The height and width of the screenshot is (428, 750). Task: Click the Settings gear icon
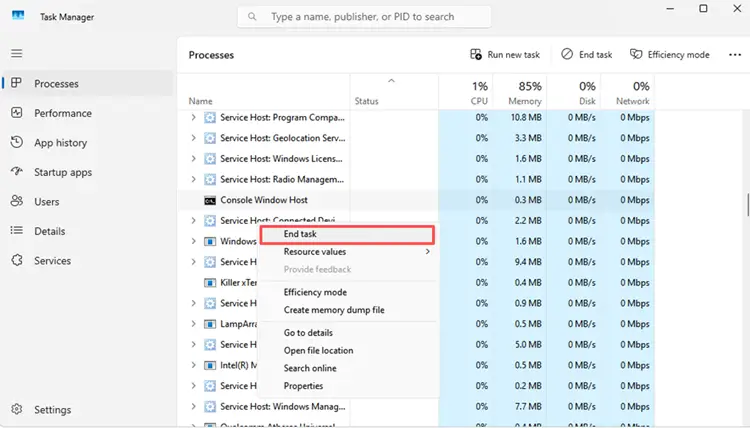point(17,409)
